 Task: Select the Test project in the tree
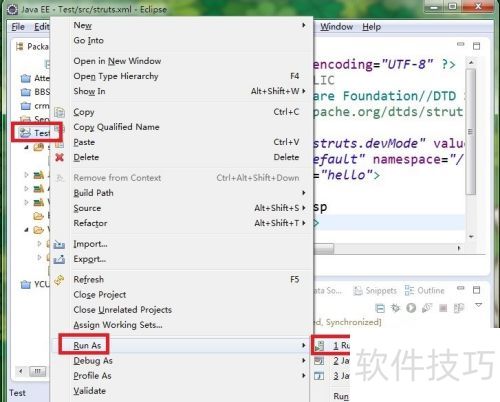click(x=35, y=133)
